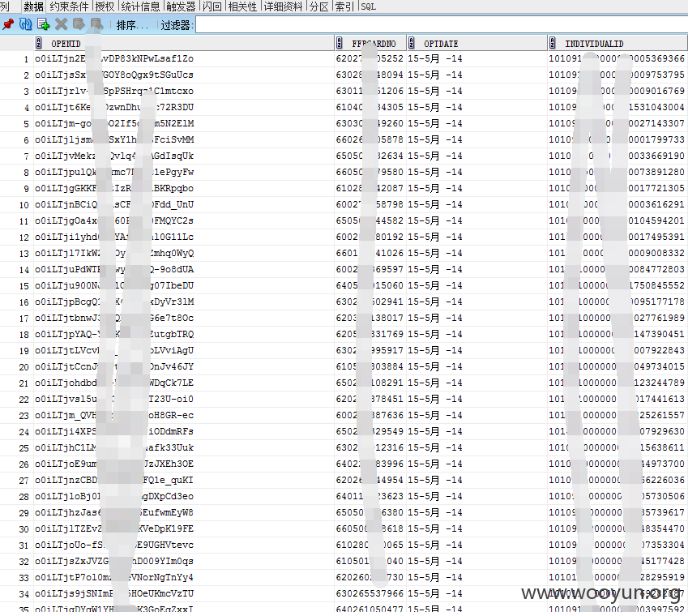Click INDIVIDUALID cell ending 147390451
This screenshot has height=616, width=688.
click(617, 334)
